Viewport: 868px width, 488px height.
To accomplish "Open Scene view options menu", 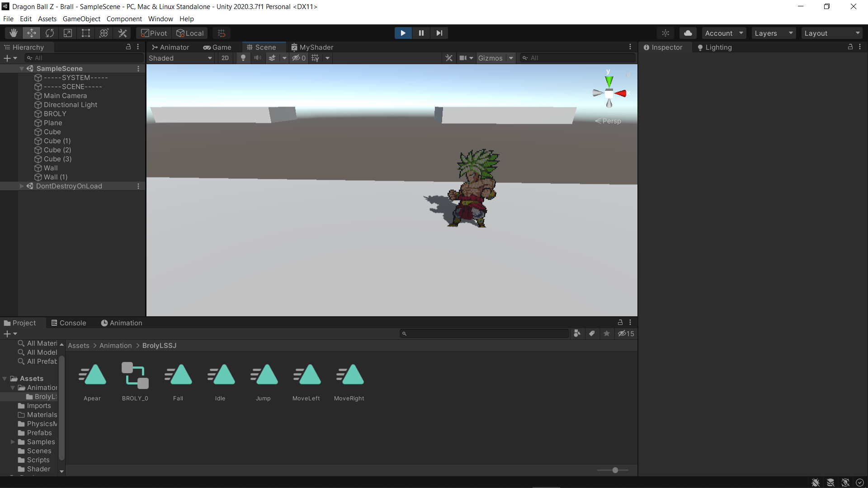I will tap(630, 47).
